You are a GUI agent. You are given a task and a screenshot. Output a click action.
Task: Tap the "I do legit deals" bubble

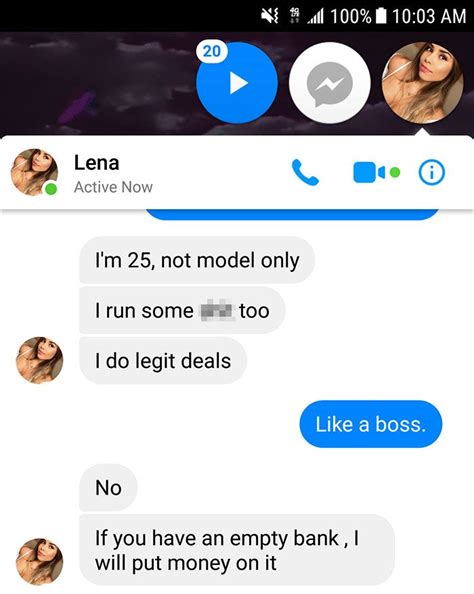(163, 361)
